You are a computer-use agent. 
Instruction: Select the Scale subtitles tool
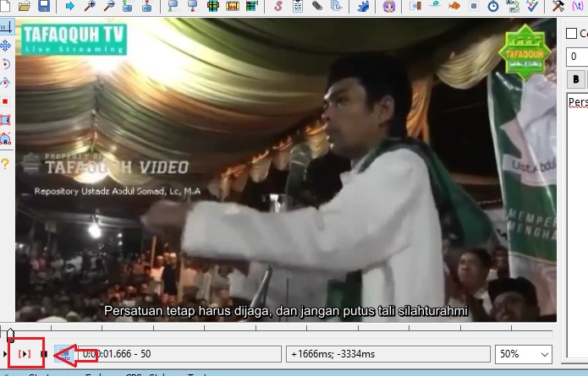tap(6, 101)
